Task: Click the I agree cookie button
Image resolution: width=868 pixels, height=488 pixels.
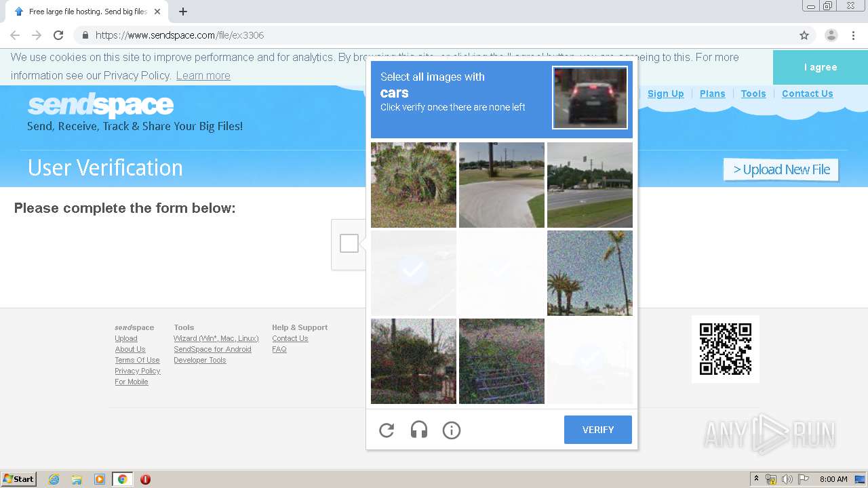Action: pos(821,67)
